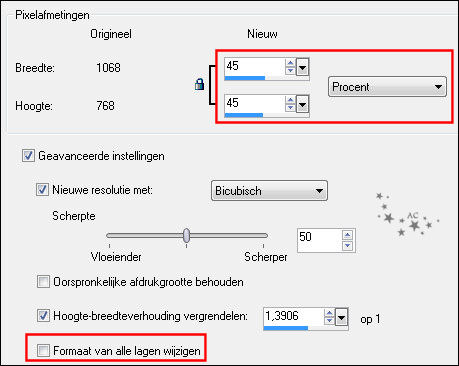The image size is (459, 366).
Task: Click the lock aspect ratio padlock icon
Action: point(199,84)
